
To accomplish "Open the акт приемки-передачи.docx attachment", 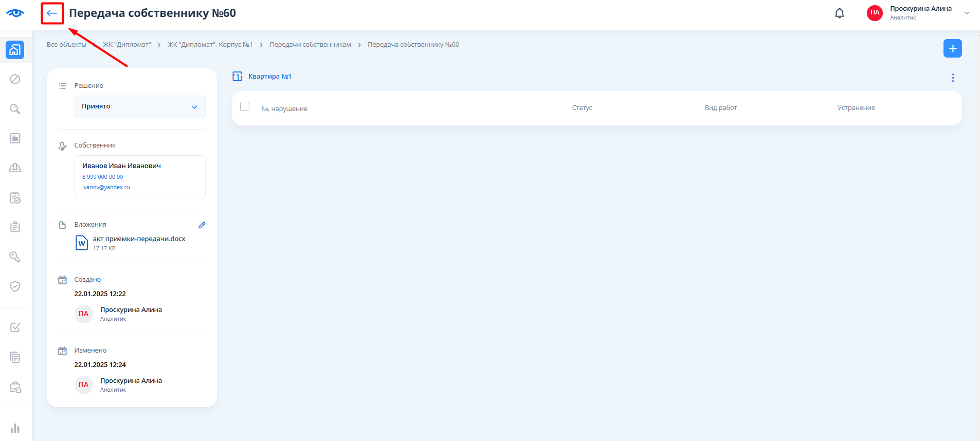I will click(139, 239).
